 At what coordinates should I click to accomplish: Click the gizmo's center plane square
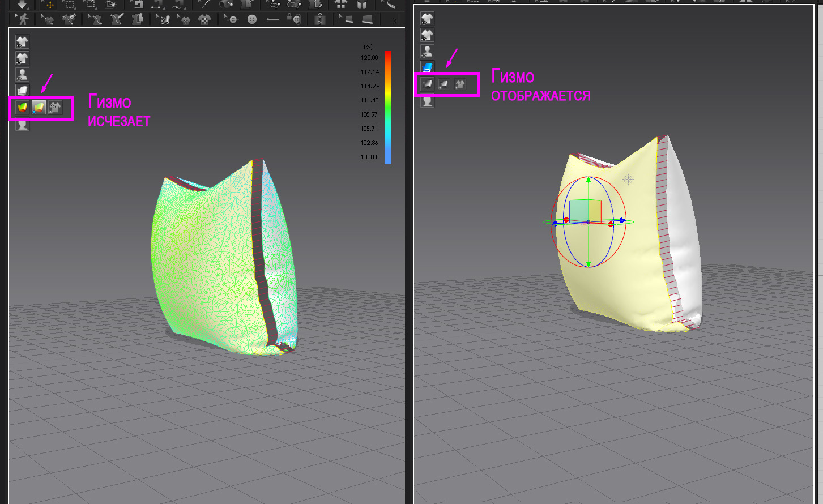click(585, 210)
